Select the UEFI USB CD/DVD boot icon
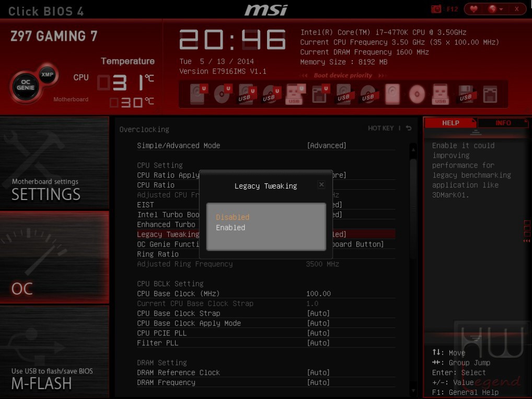 click(271, 94)
